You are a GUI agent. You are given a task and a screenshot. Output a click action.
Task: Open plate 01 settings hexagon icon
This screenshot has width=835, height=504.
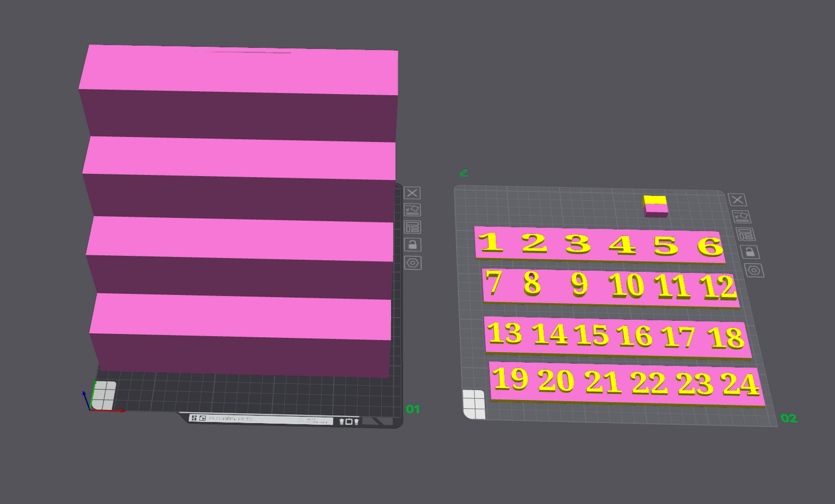[x=413, y=263]
